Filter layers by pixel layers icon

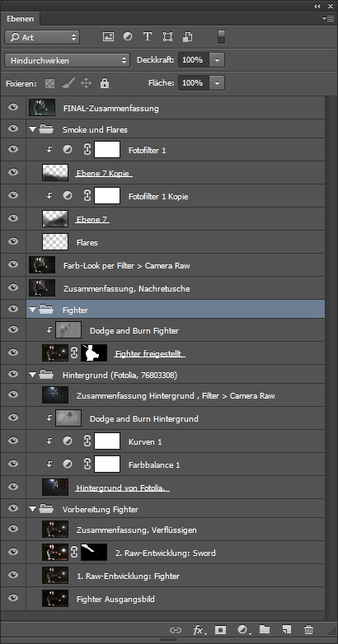click(108, 37)
